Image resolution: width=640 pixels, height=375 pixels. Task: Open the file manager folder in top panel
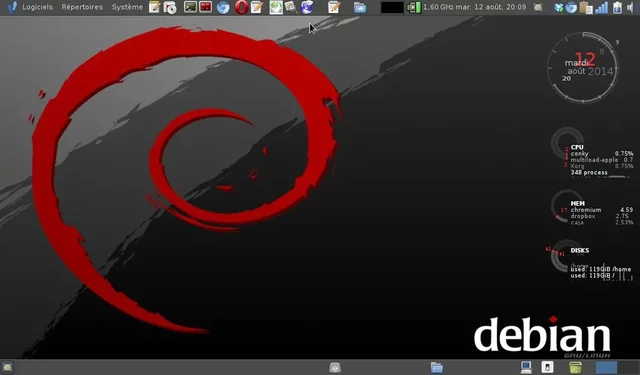tap(360, 7)
